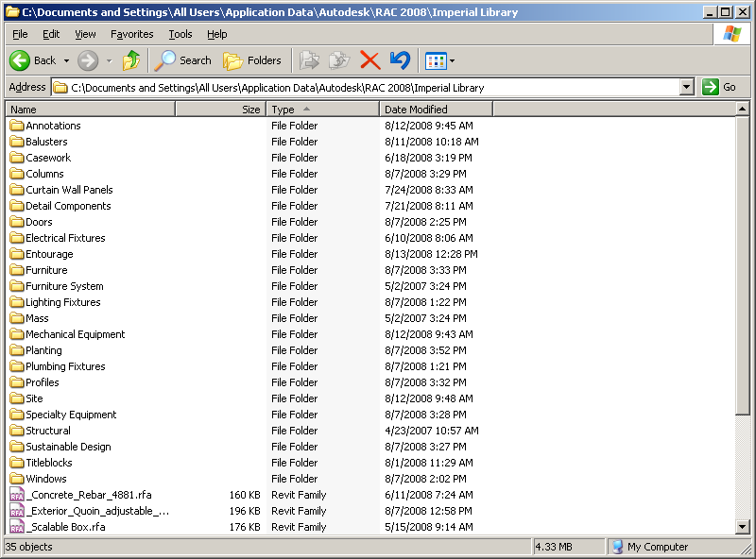Click the My Computer status bar icon

[617, 547]
